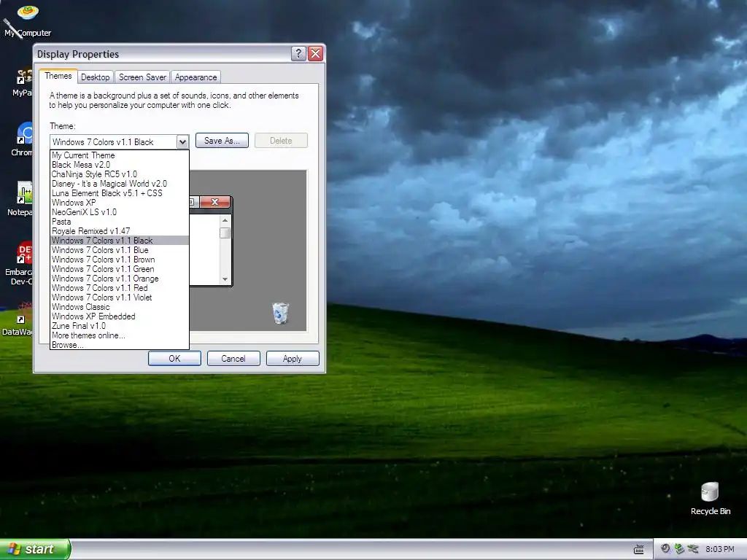Open the Recycle Bin on the desktop
Screen dimensions: 747x560
pyautogui.click(x=710, y=499)
